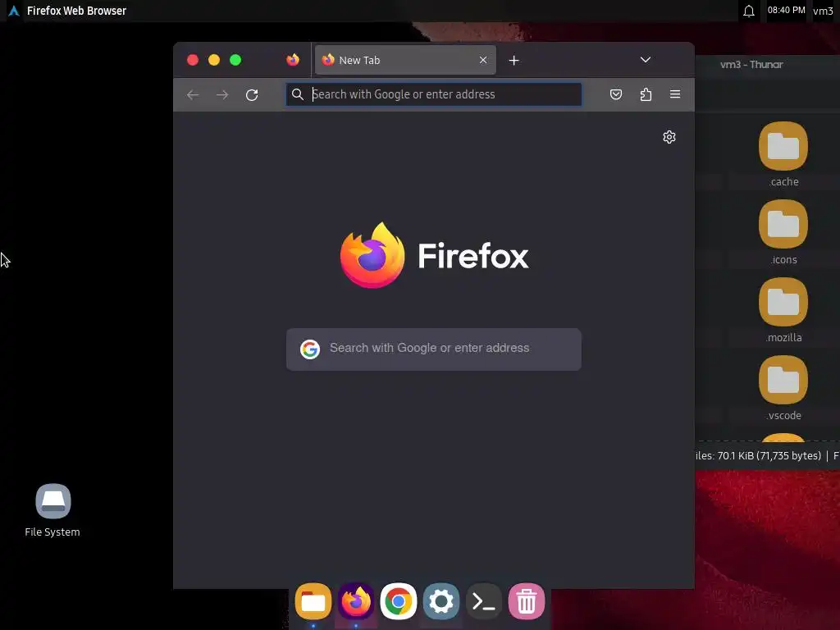Close the New Tab tab
840x630 pixels.
point(483,60)
